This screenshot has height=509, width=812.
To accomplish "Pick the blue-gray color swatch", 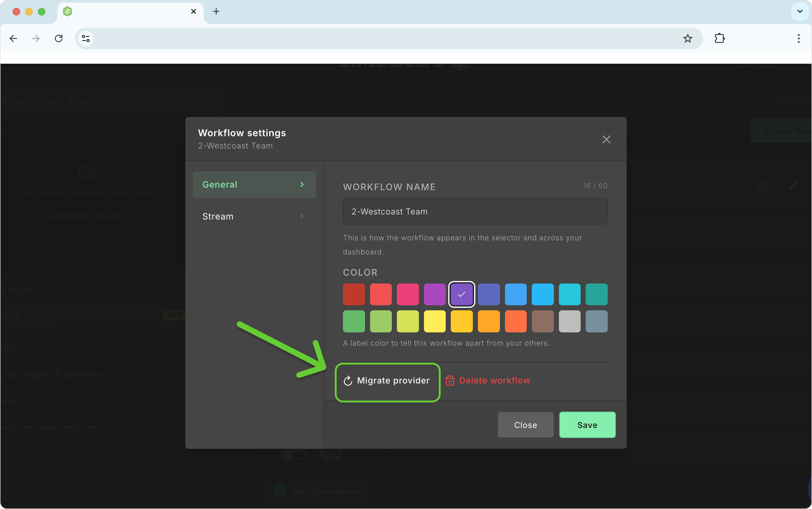I will [x=596, y=321].
